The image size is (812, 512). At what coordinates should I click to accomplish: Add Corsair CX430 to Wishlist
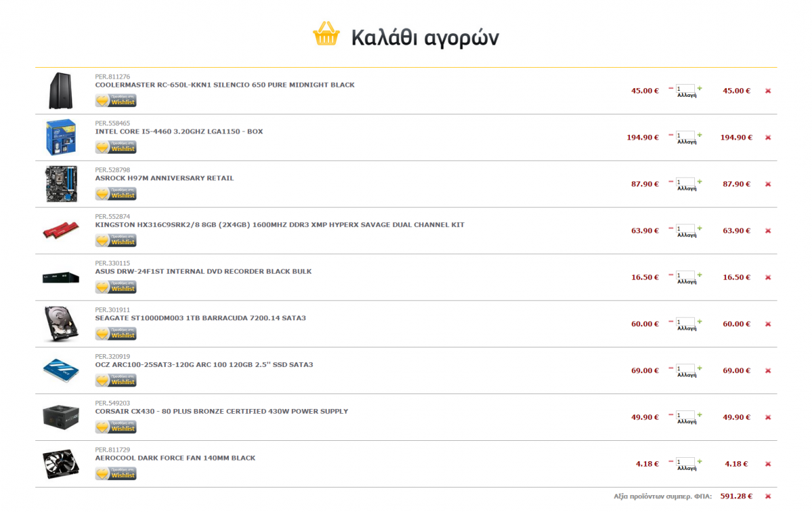(116, 428)
